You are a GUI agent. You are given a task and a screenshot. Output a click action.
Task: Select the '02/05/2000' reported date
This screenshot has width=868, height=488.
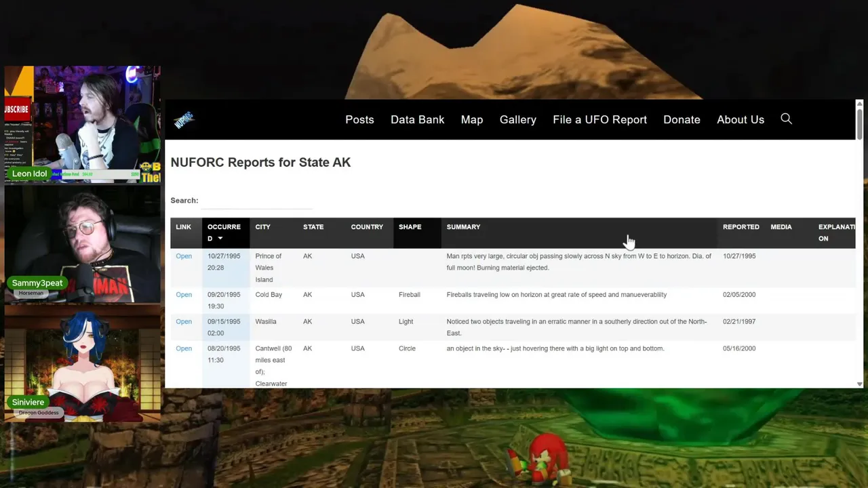click(x=739, y=295)
